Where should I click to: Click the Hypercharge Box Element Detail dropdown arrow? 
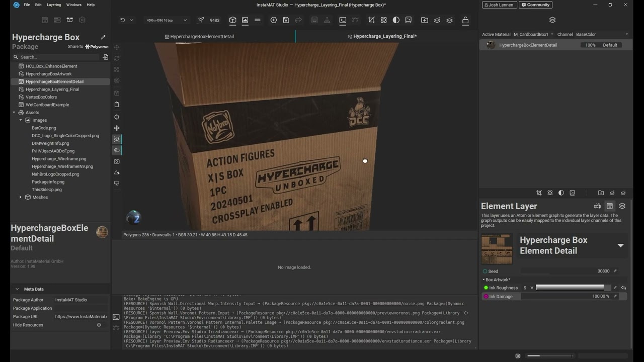pyautogui.click(x=620, y=245)
